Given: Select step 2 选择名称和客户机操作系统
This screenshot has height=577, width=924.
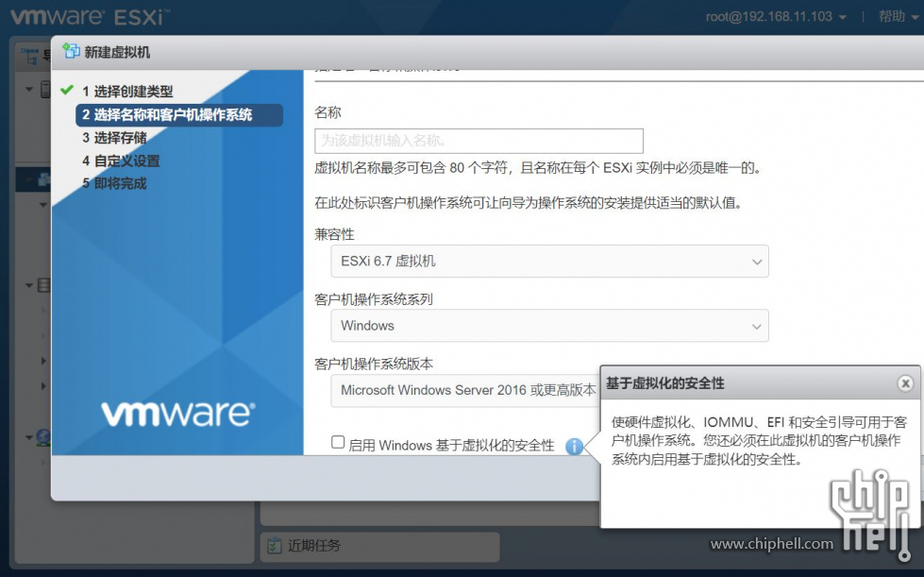Looking at the screenshot, I should pyautogui.click(x=179, y=115).
